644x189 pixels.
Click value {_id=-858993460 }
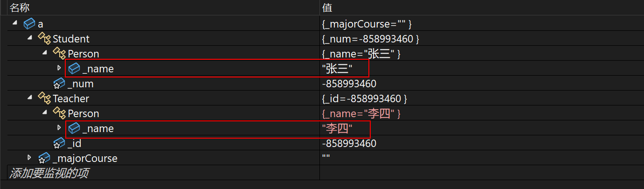click(x=365, y=99)
